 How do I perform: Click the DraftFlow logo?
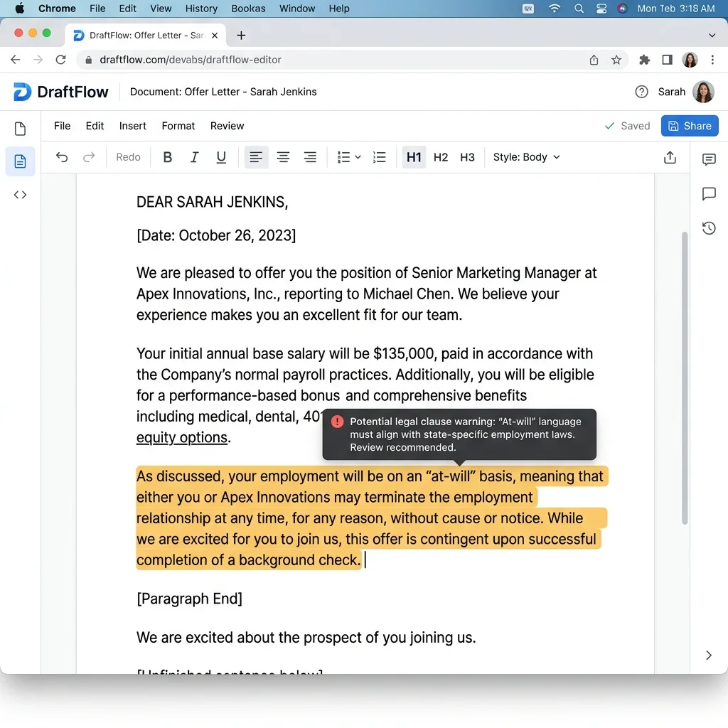pyautogui.click(x=61, y=92)
